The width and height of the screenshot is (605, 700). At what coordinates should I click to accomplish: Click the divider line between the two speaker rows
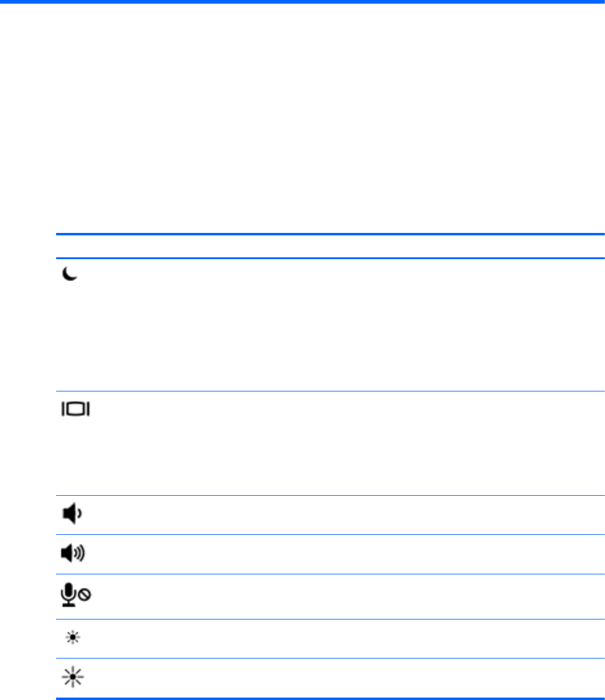329,535
